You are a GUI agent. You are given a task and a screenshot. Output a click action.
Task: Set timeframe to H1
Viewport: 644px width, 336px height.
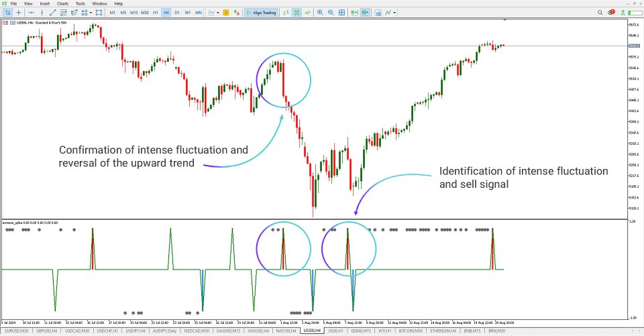(x=155, y=13)
